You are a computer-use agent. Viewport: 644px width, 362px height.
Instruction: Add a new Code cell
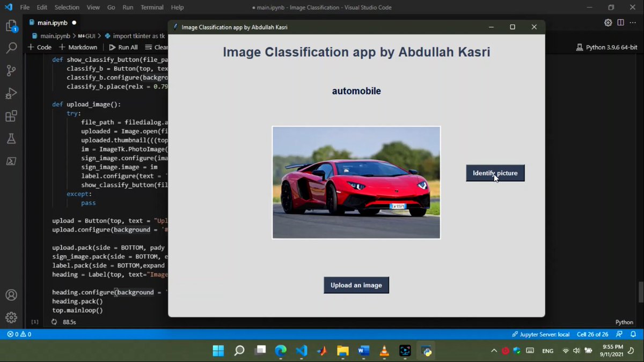(40, 47)
